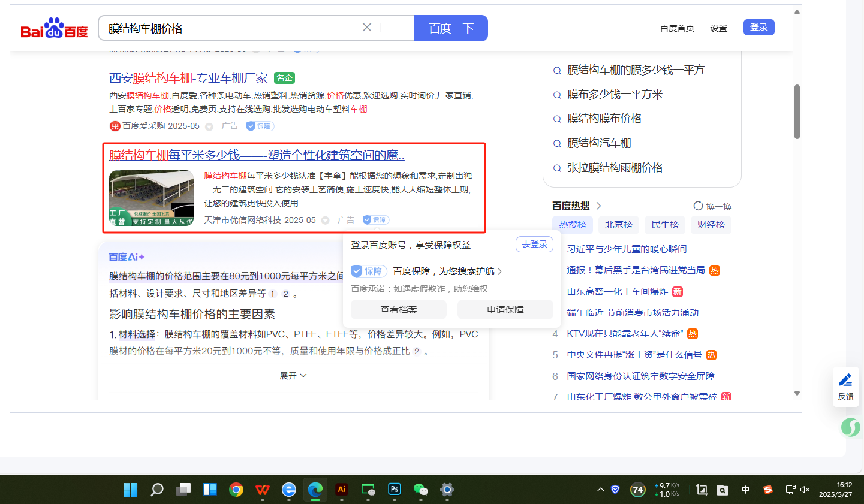Show hidden system tray icons
Image resolution: width=864 pixels, height=504 pixels.
click(x=600, y=490)
